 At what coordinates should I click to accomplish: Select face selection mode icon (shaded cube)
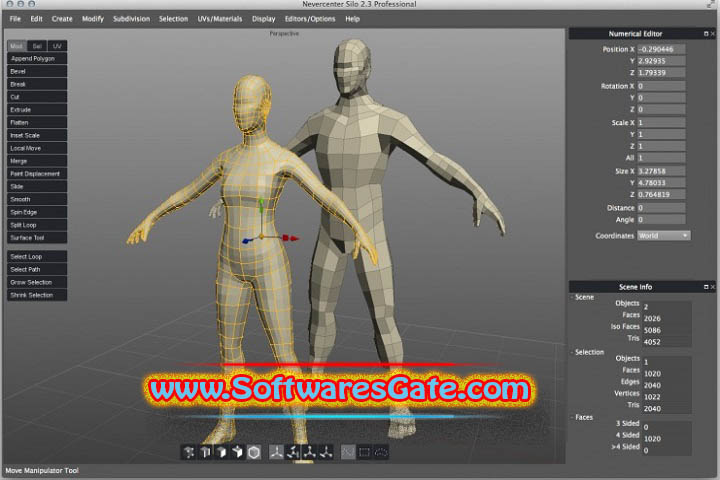(221, 452)
